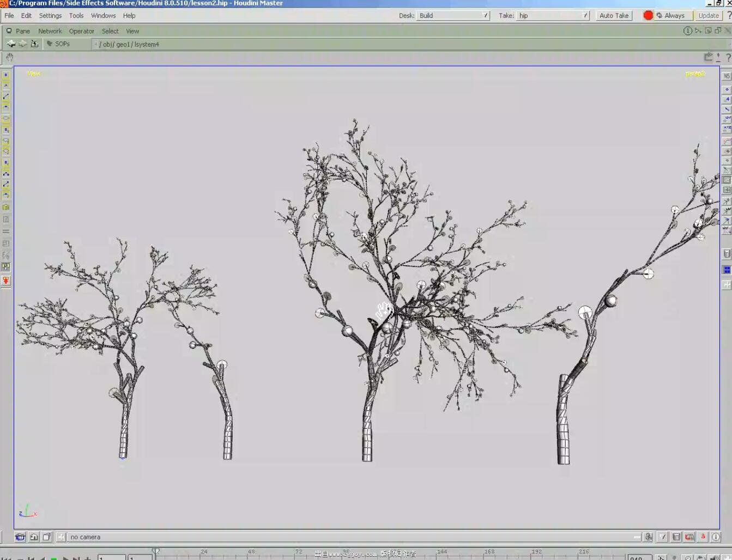Toggle the XYZ display option in right toolbar
The height and width of the screenshot is (560, 732).
(x=727, y=129)
